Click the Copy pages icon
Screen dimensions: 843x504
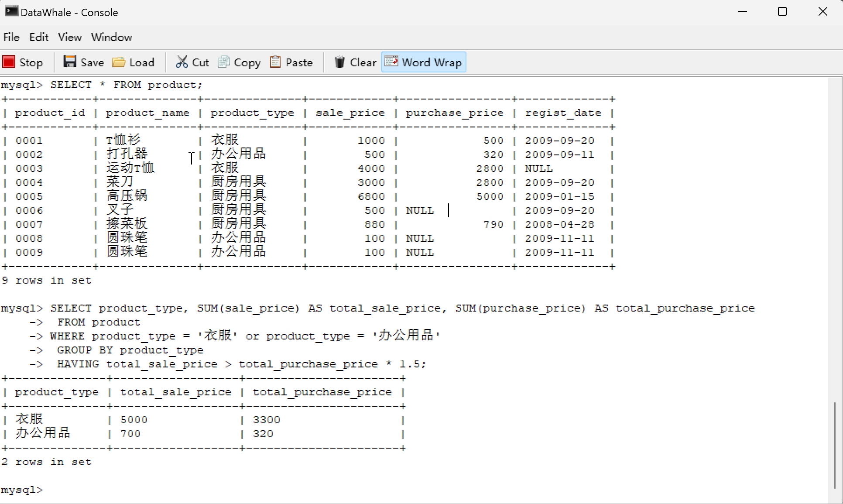224,62
